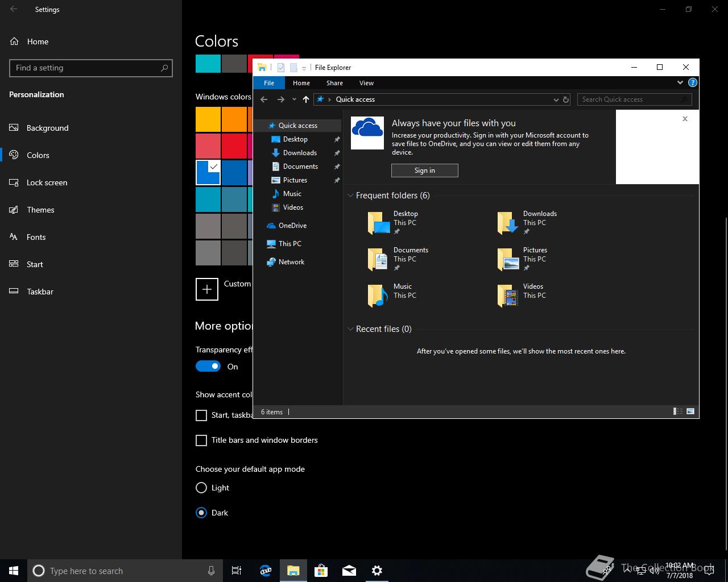Click the Settings back arrow
Screen dimensions: 728x582
pyautogui.click(x=14, y=9)
